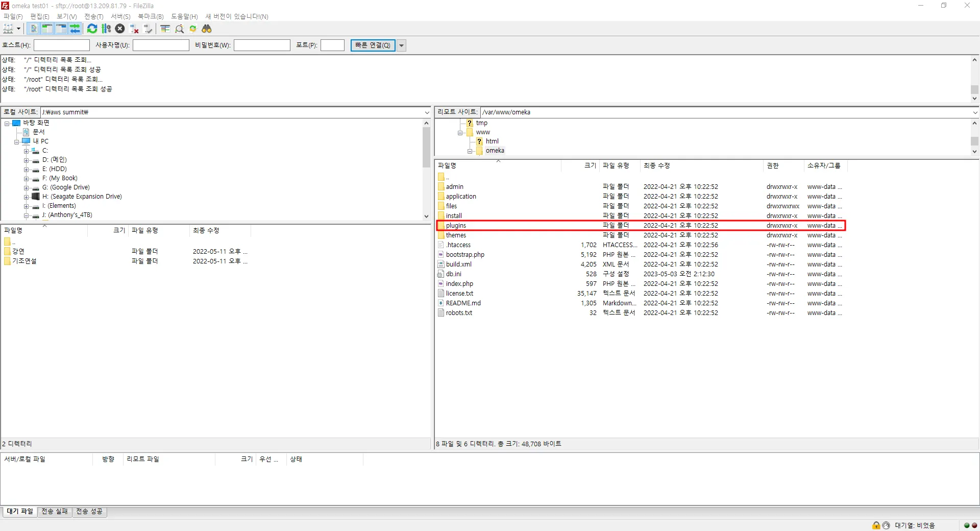Collapse the remote omeka folder node
The width and height of the screenshot is (980, 531).
(x=470, y=151)
